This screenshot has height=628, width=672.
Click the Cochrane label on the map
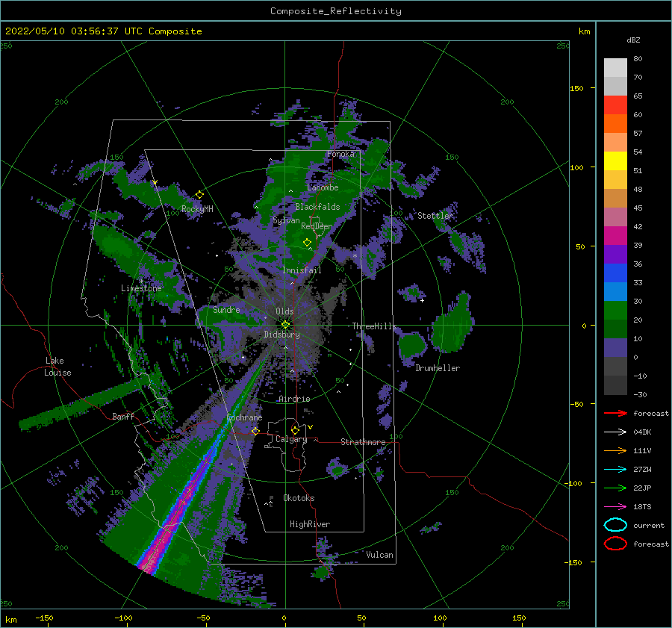[244, 417]
